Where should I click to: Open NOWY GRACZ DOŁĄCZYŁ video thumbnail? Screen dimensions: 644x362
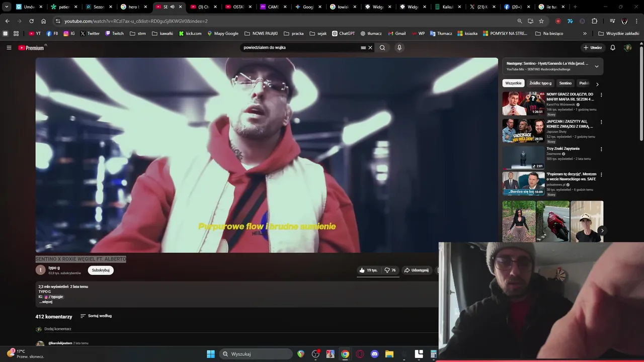[x=523, y=103]
